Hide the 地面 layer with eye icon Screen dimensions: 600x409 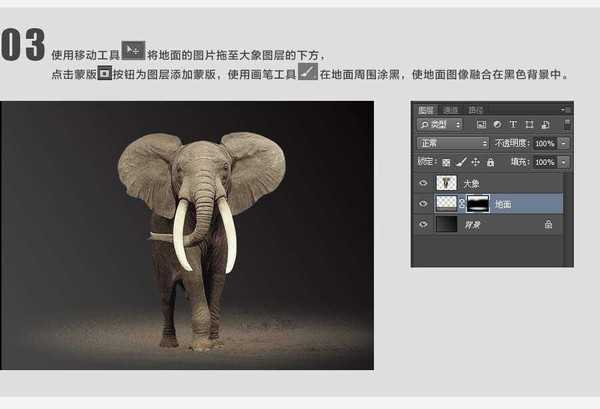[423, 204]
